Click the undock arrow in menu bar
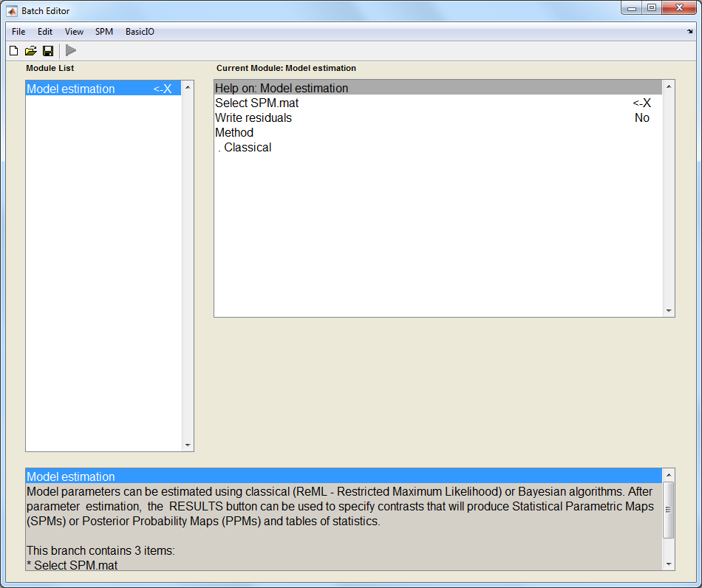702x588 pixels. point(689,32)
